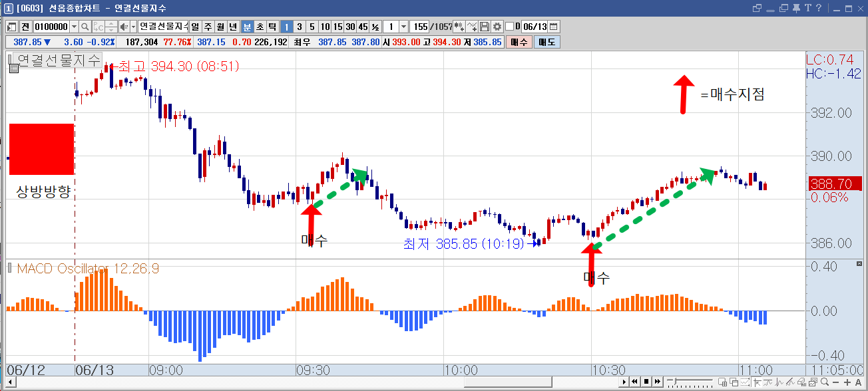Click the speaker sound icon in toolbar
The image size is (868, 391).
coord(123,27)
